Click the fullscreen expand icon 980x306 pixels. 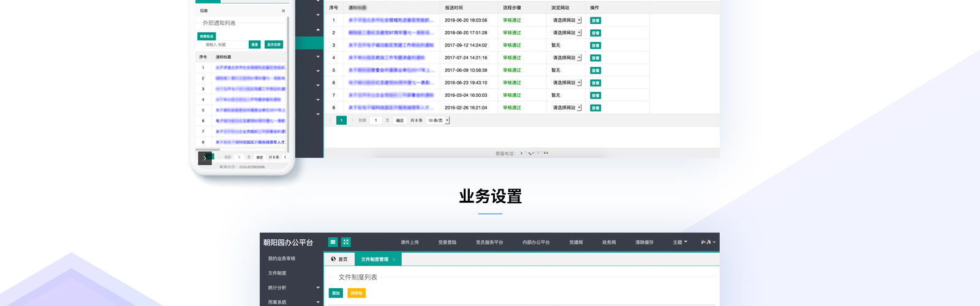point(346,242)
